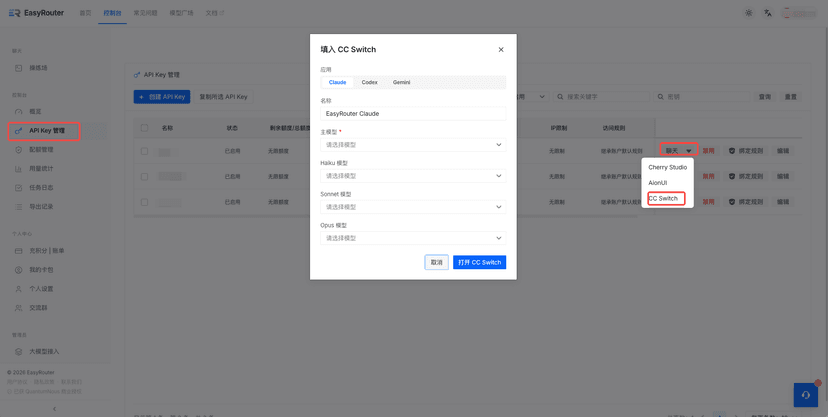Open 模型广场 in top navigation
The width and height of the screenshot is (828, 417).
[x=181, y=13]
